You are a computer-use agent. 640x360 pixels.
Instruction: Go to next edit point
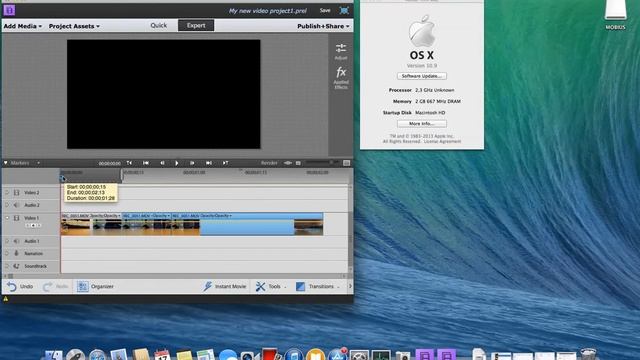(x=225, y=163)
